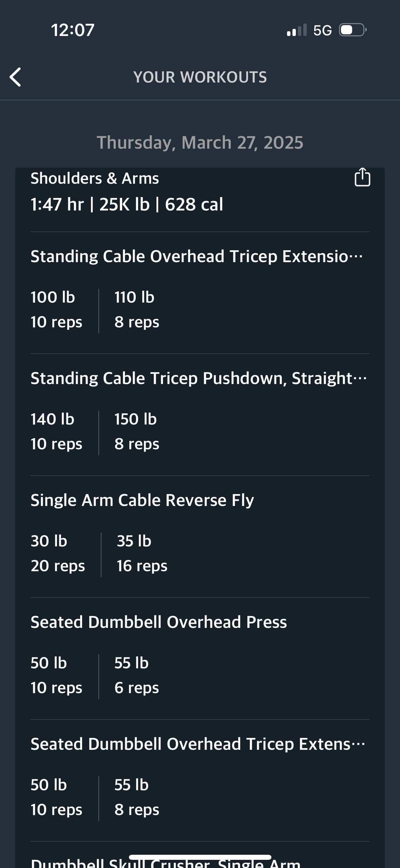Tap the back chevron arrow

[15, 77]
